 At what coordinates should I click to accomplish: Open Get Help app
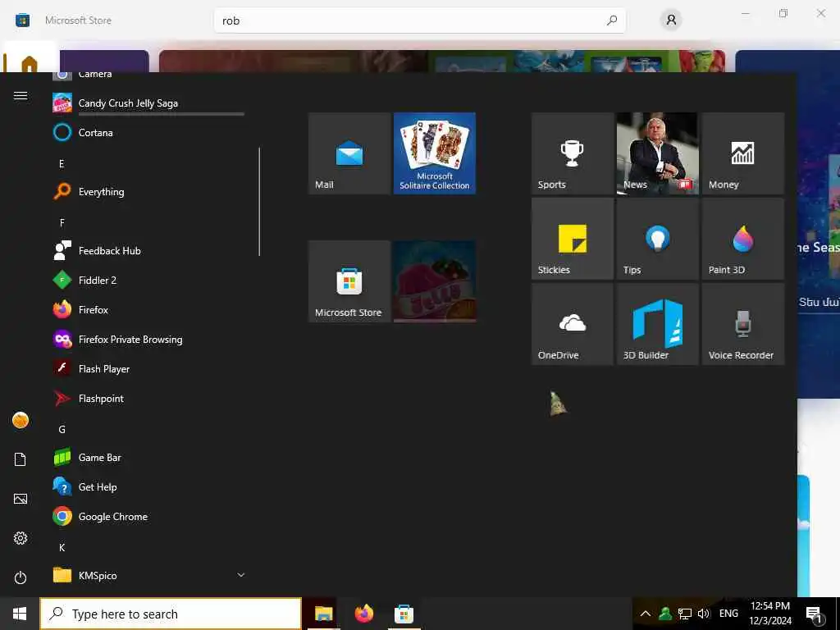(x=148, y=487)
